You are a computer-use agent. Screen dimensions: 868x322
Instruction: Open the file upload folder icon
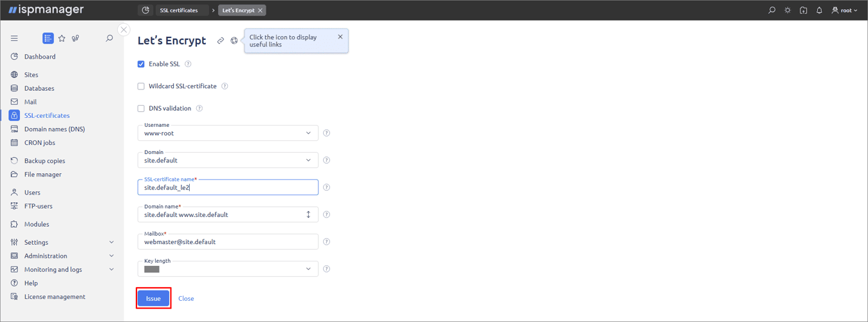(804, 10)
